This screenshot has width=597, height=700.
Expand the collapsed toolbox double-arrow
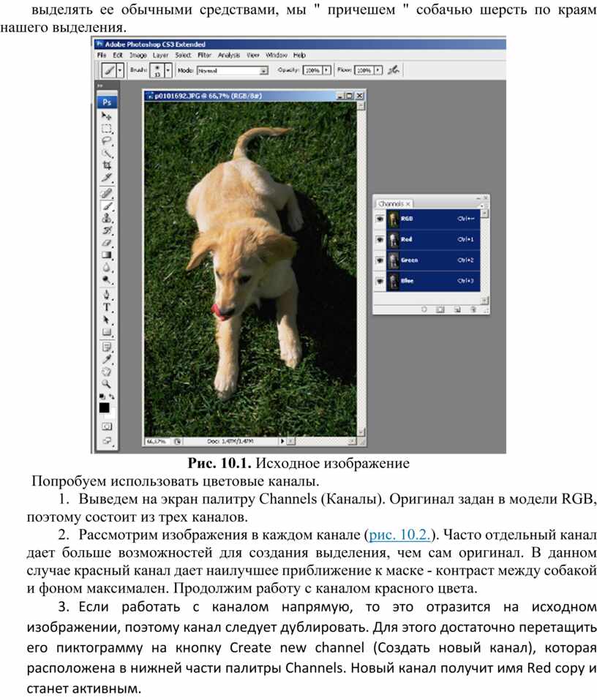[100, 86]
